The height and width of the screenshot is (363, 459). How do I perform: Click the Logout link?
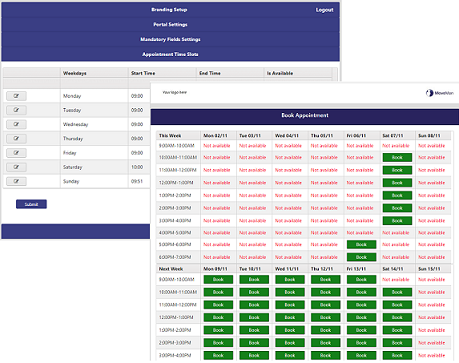pyautogui.click(x=325, y=10)
